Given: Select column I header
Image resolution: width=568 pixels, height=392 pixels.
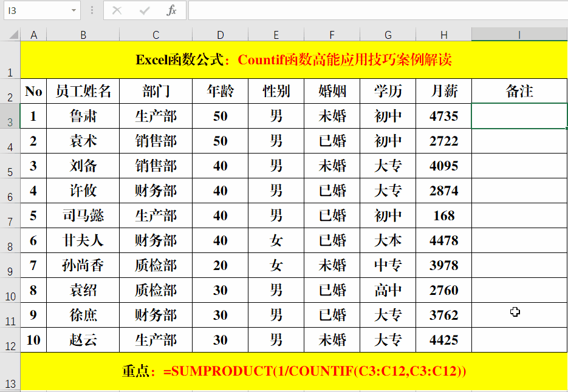Looking at the screenshot, I should click(x=519, y=35).
